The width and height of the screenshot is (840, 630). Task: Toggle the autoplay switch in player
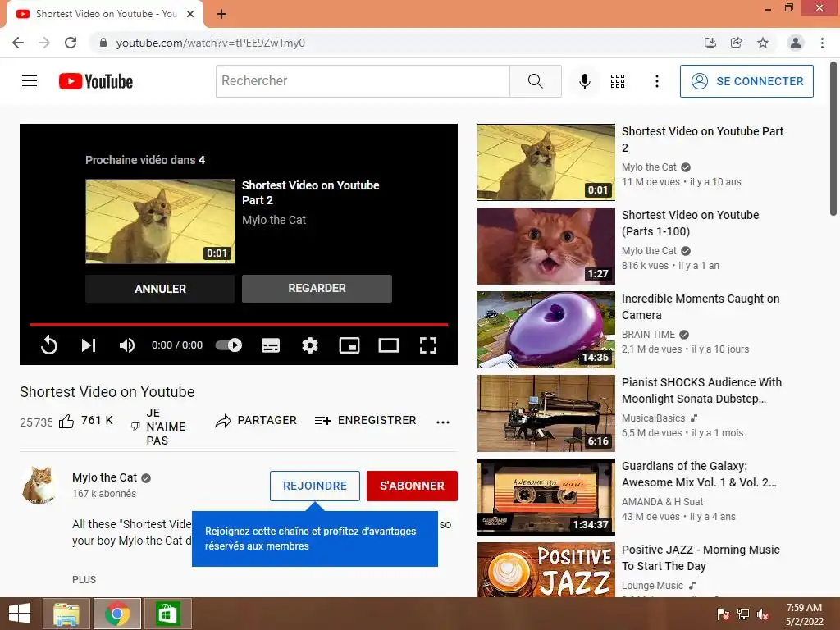tap(229, 345)
